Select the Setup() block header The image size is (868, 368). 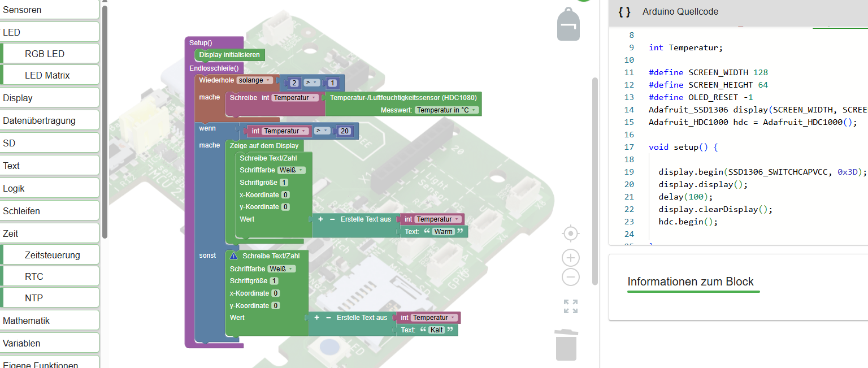tap(214, 42)
